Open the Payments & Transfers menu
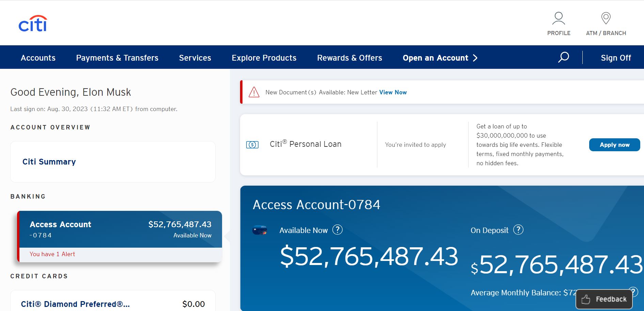 tap(117, 58)
